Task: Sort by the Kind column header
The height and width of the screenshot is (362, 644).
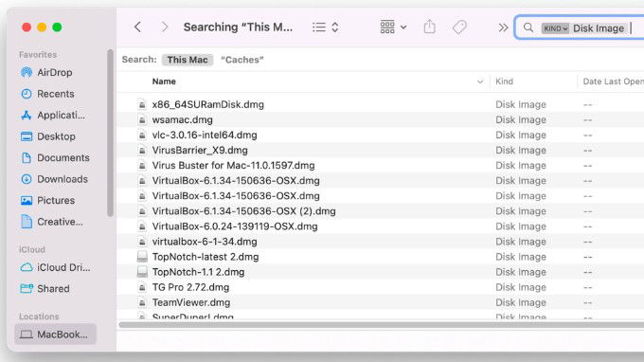Action: coord(505,81)
